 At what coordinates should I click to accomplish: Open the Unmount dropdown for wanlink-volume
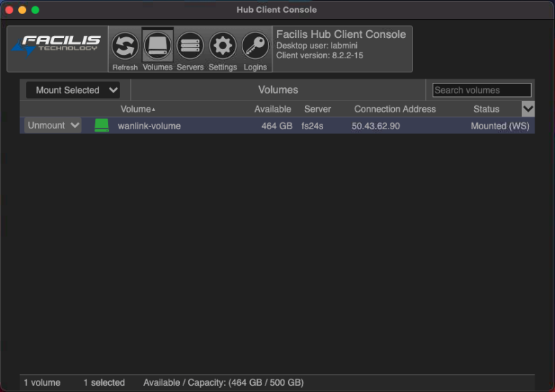click(53, 125)
